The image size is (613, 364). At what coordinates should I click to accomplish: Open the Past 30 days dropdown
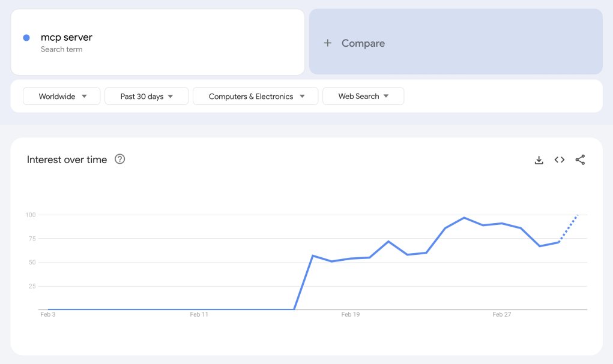click(x=146, y=96)
